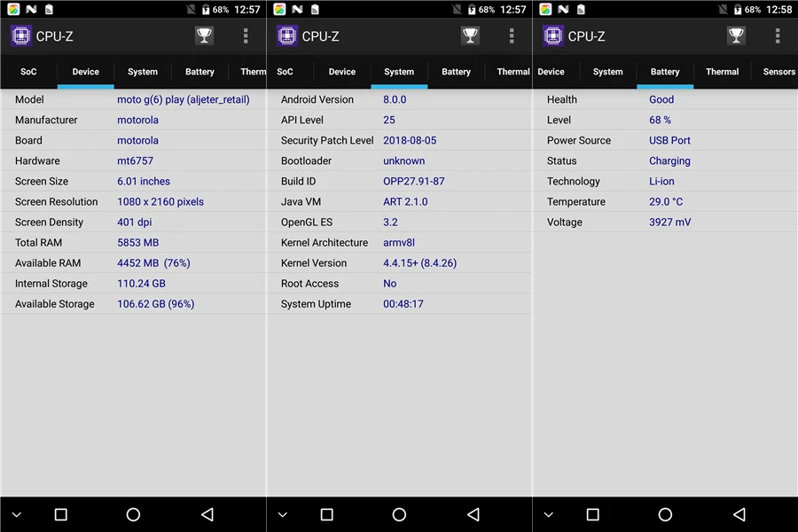Viewport: 798px width, 532px height.
Task: Tap the Technology value Li-ion
Action: coord(661,181)
